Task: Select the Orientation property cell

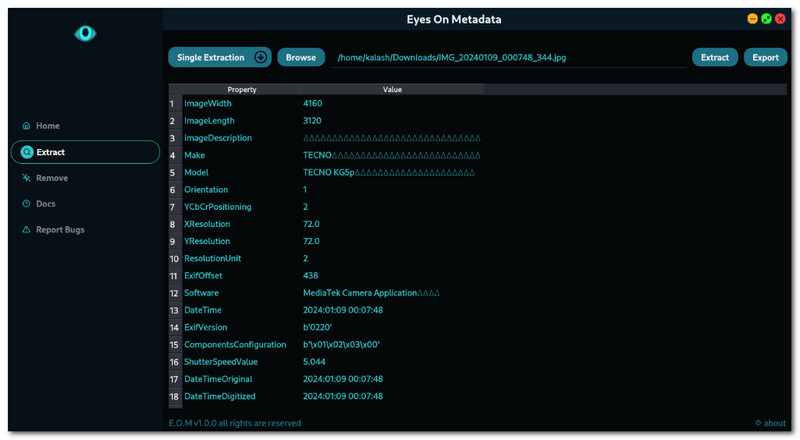Action: tap(241, 190)
